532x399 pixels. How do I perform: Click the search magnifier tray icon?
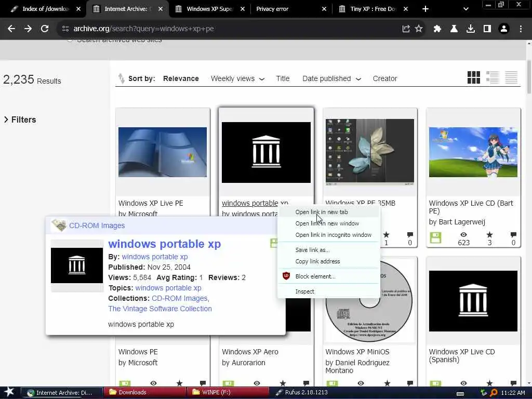pos(494,393)
